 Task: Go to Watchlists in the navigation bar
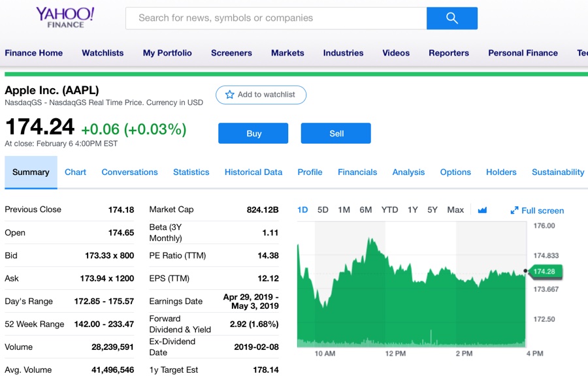pyautogui.click(x=103, y=53)
